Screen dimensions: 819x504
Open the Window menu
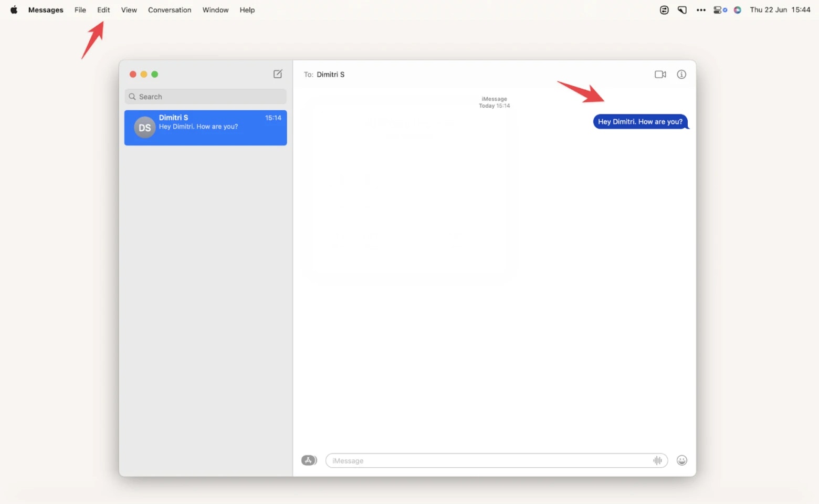click(216, 10)
